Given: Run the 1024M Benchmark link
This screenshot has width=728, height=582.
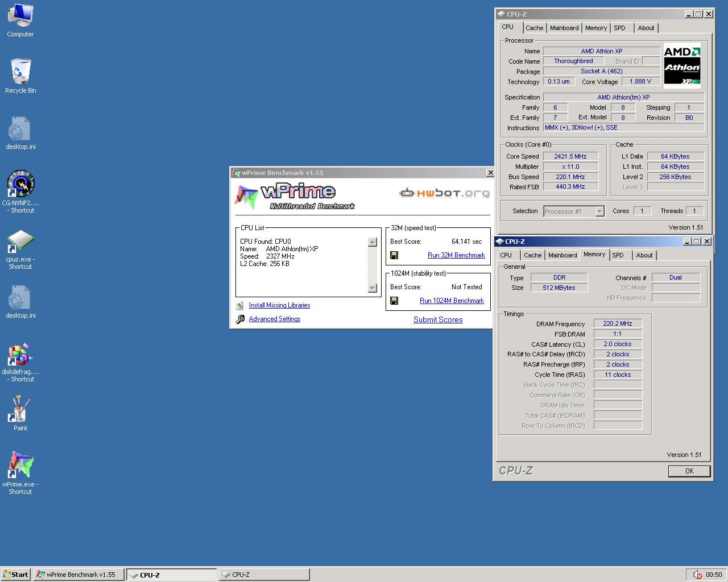Looking at the screenshot, I should click(452, 301).
